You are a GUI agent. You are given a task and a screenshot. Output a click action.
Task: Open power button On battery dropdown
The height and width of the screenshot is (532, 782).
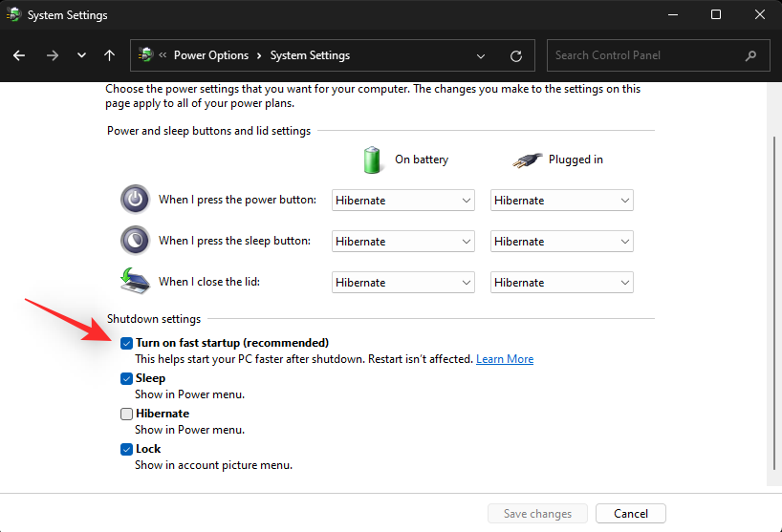coord(402,201)
